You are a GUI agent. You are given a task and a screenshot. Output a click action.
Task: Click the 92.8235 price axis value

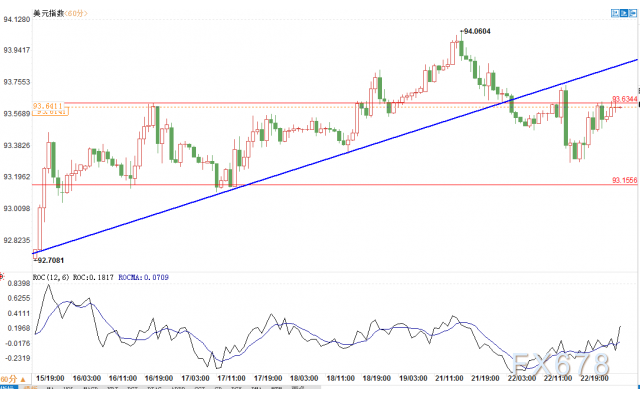(17, 240)
